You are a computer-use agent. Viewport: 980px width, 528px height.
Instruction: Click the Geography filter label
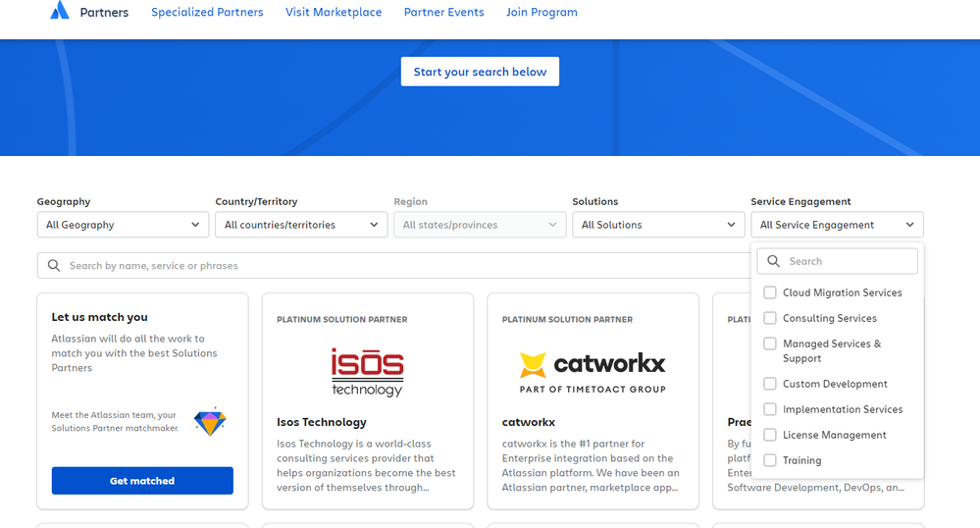64,201
